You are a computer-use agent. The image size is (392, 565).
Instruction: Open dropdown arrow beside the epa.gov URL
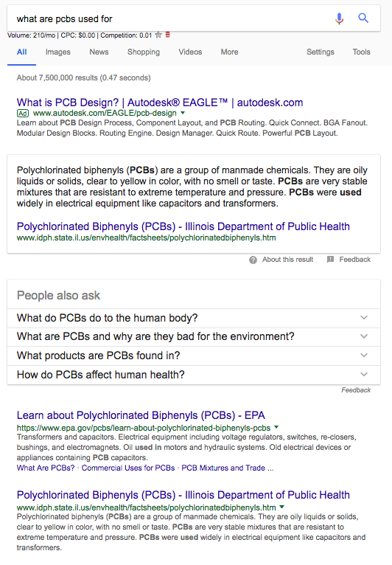pyautogui.click(x=276, y=427)
